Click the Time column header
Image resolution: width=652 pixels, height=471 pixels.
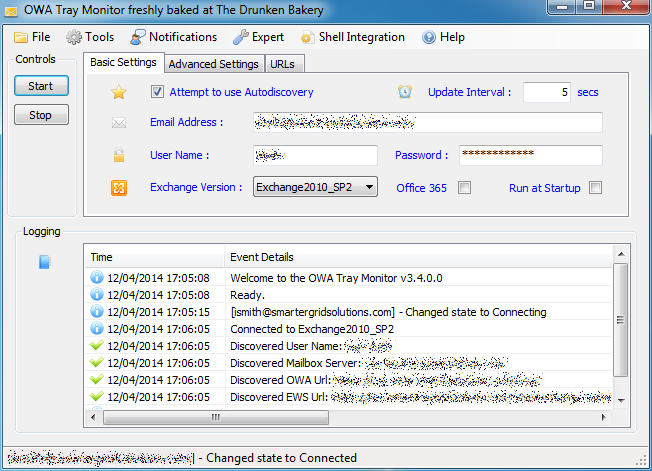155,257
